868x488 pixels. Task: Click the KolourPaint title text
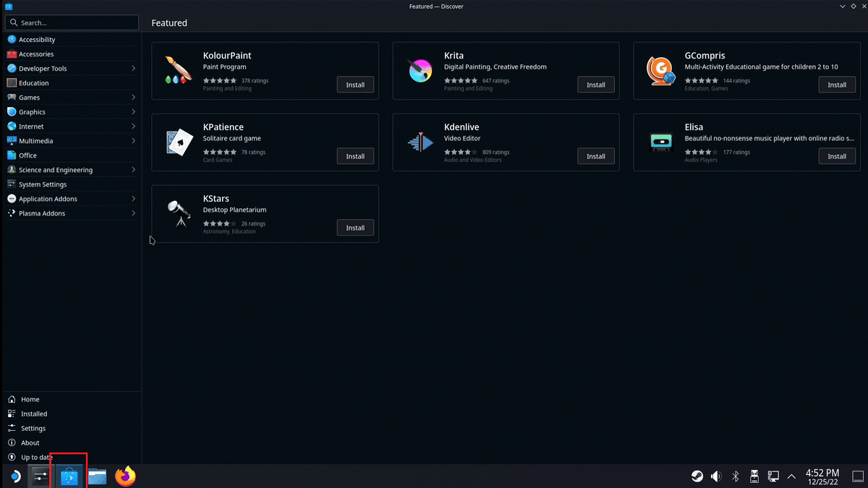coord(227,56)
